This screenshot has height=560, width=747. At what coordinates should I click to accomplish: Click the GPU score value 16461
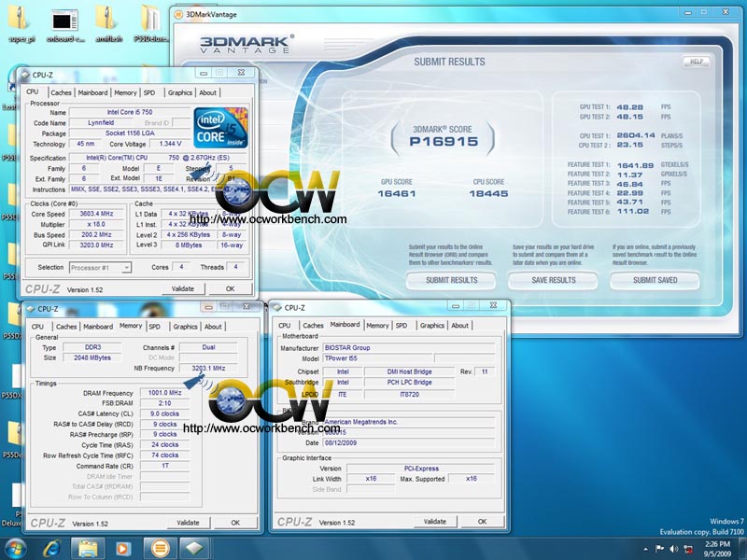396,193
